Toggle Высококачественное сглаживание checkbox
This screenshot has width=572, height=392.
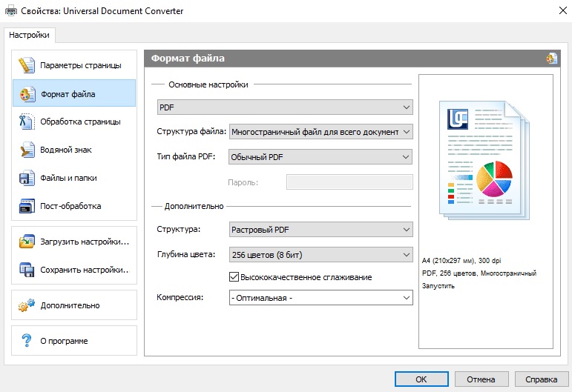(x=234, y=277)
